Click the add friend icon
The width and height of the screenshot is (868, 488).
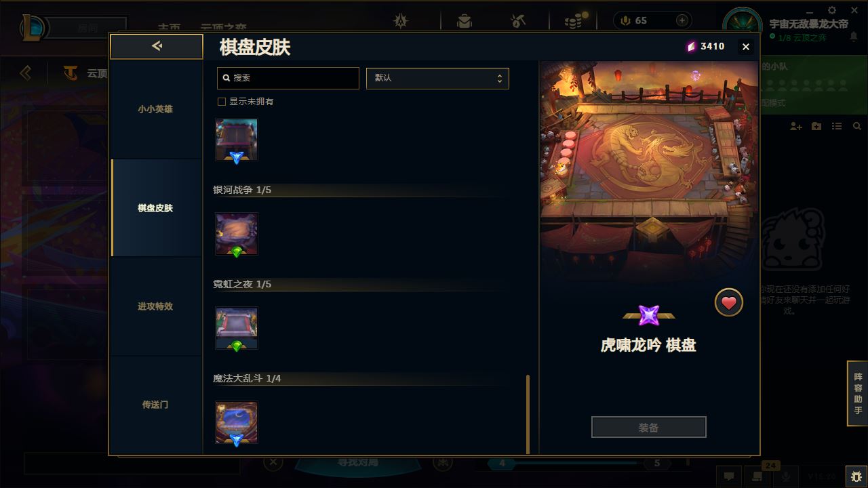coord(796,127)
